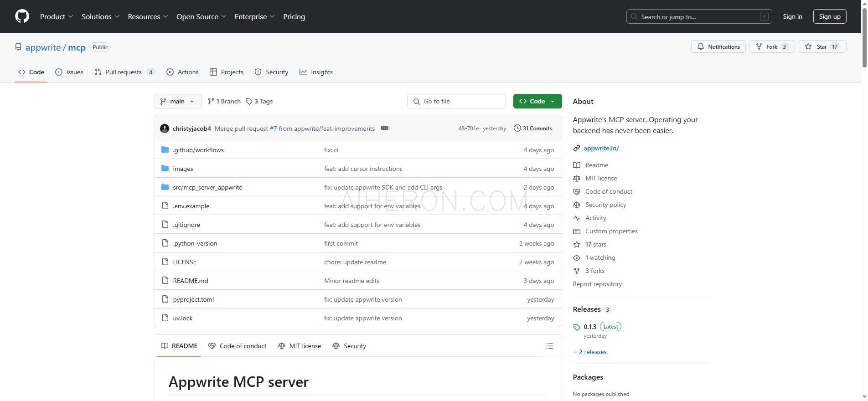The width and height of the screenshot is (868, 401).
Task: Open the uv.lock file
Action: (183, 318)
